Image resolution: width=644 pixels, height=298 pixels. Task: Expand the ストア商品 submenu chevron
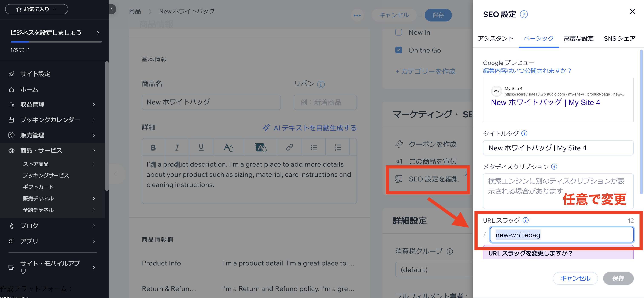tap(94, 164)
